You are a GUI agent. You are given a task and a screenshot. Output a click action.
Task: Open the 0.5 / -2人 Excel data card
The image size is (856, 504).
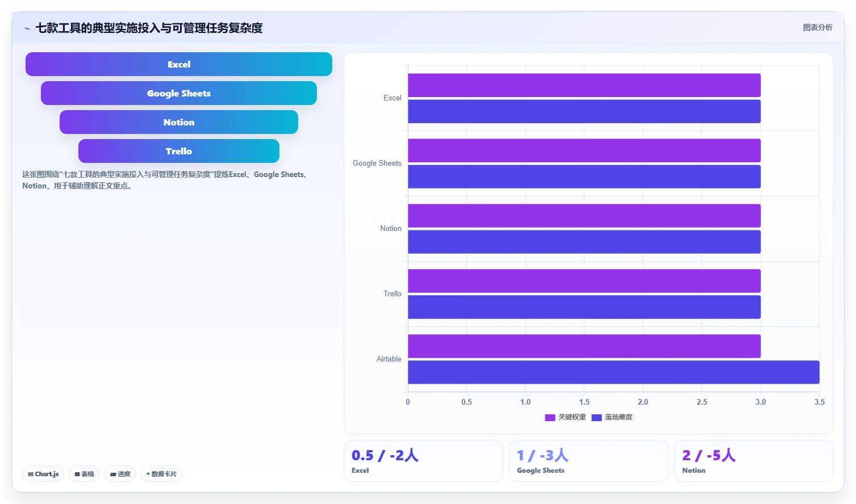click(x=423, y=461)
